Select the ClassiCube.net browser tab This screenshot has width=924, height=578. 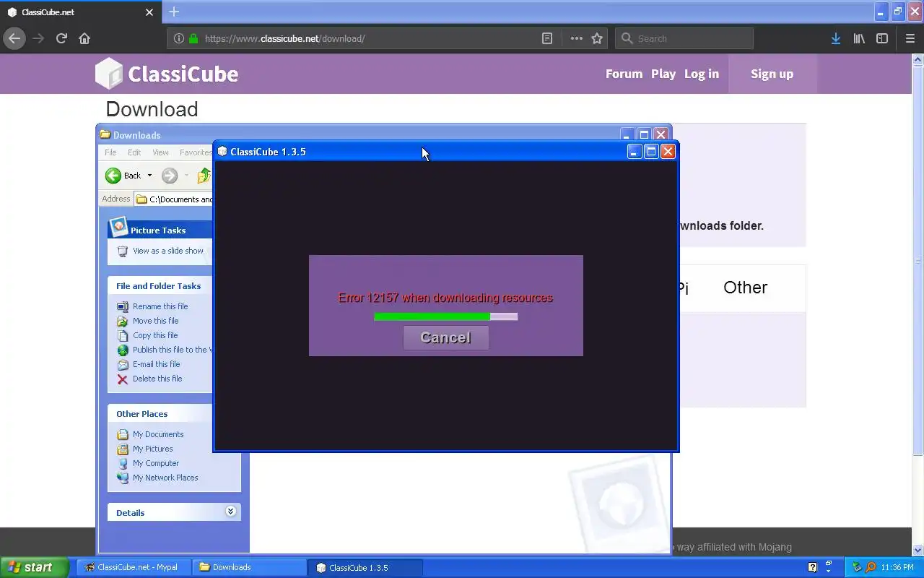tap(80, 12)
